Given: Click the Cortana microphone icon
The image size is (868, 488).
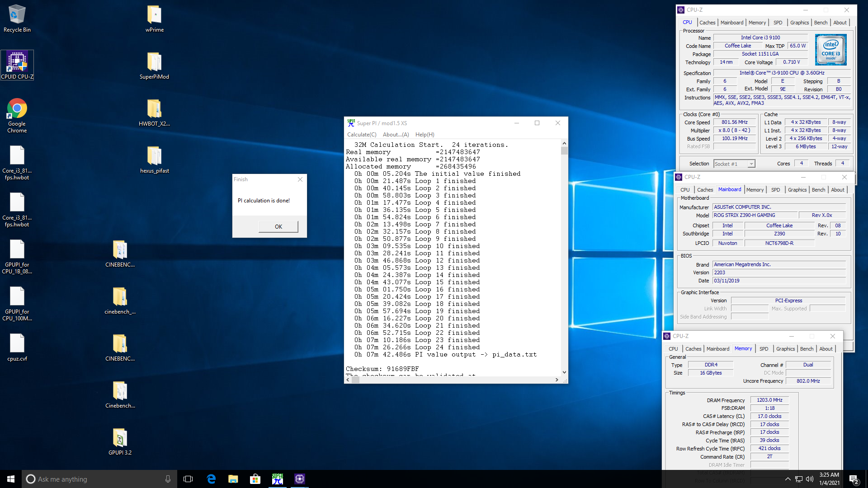Looking at the screenshot, I should [x=168, y=479].
